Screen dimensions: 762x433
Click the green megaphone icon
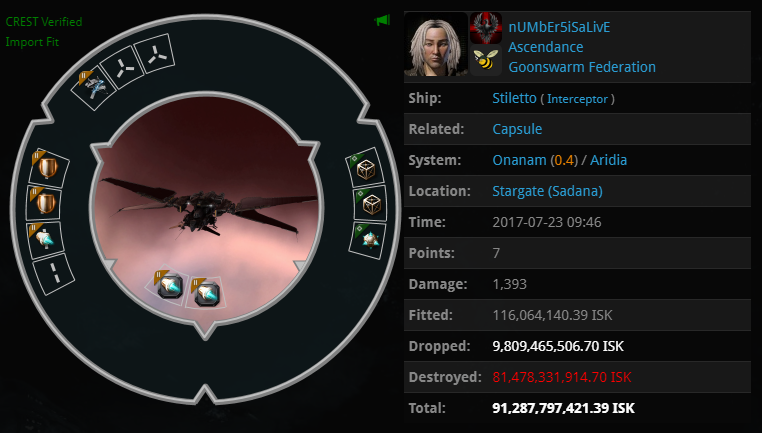[382, 20]
